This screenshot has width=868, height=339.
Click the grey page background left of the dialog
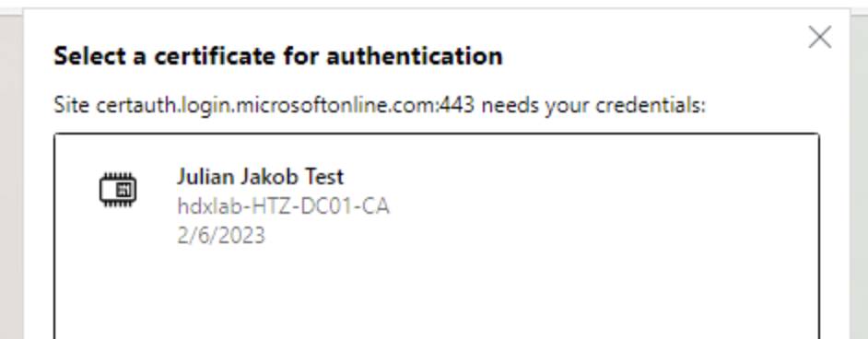11,177
